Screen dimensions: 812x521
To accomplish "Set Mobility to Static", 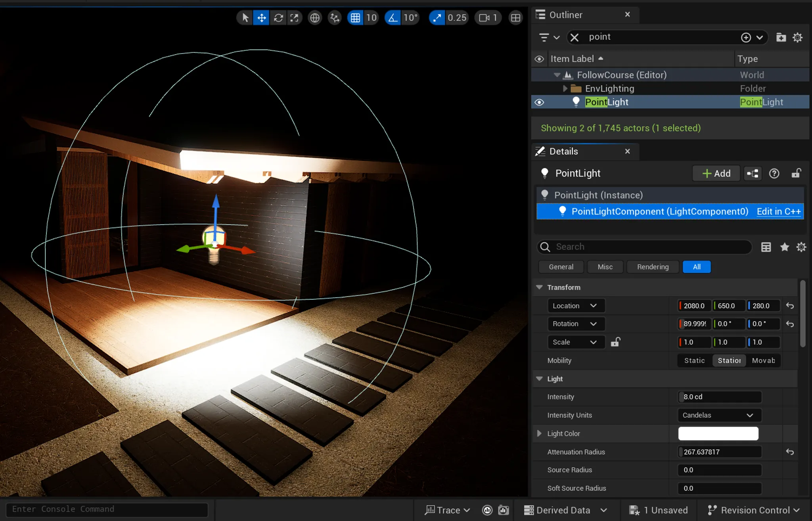I will 694,360.
